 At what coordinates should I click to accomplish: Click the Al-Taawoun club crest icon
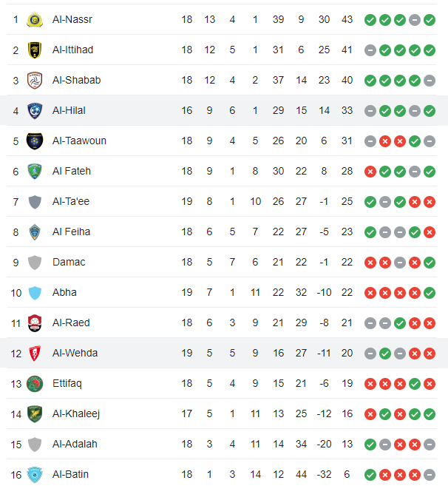pos(35,141)
